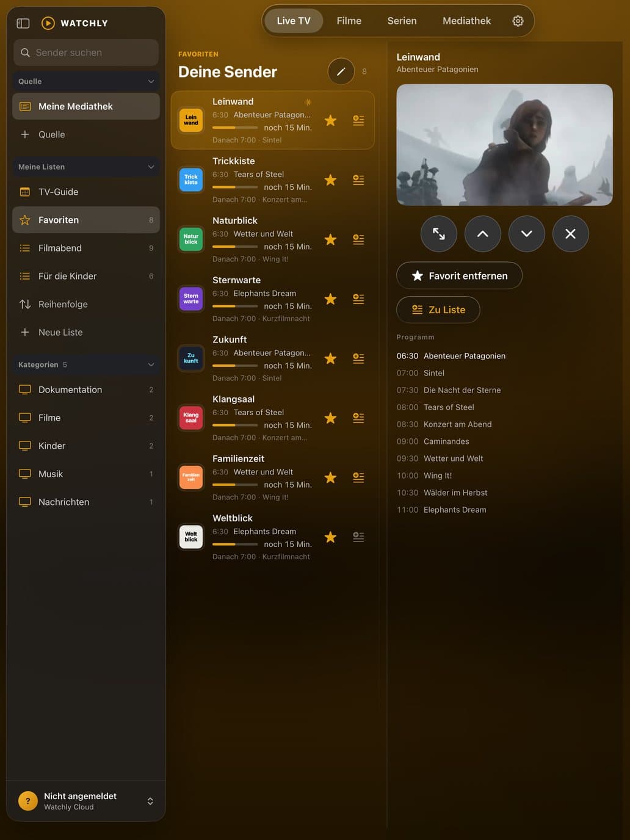Click the Favorit entfernen button

[x=459, y=275]
